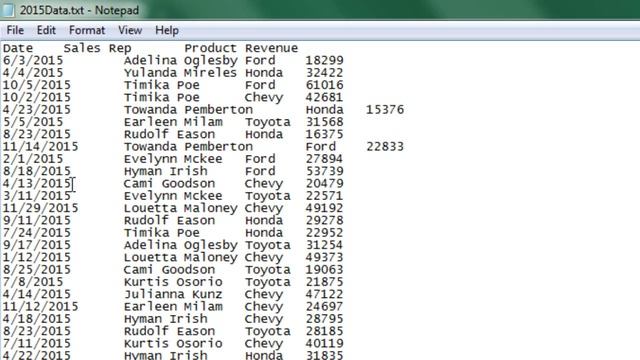This screenshot has width=640, height=360.
Task: Click revenue value 31568
Action: [324, 122]
